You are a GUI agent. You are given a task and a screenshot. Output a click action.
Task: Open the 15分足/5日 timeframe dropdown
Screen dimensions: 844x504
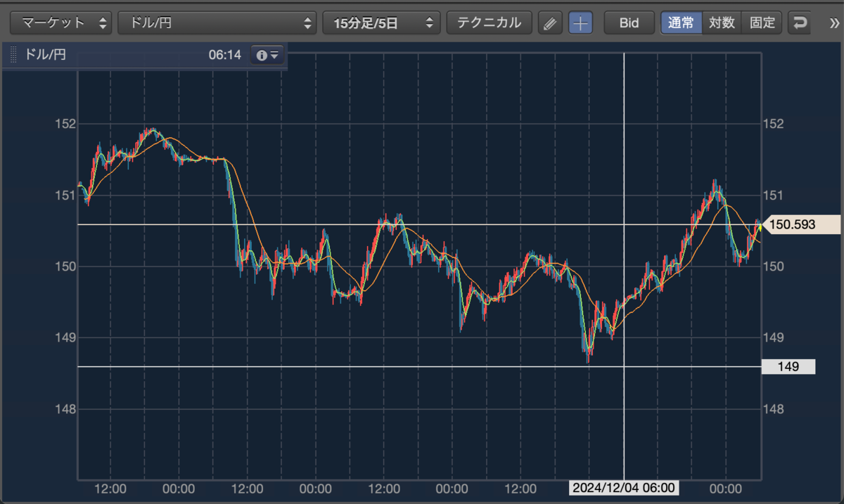tap(381, 23)
